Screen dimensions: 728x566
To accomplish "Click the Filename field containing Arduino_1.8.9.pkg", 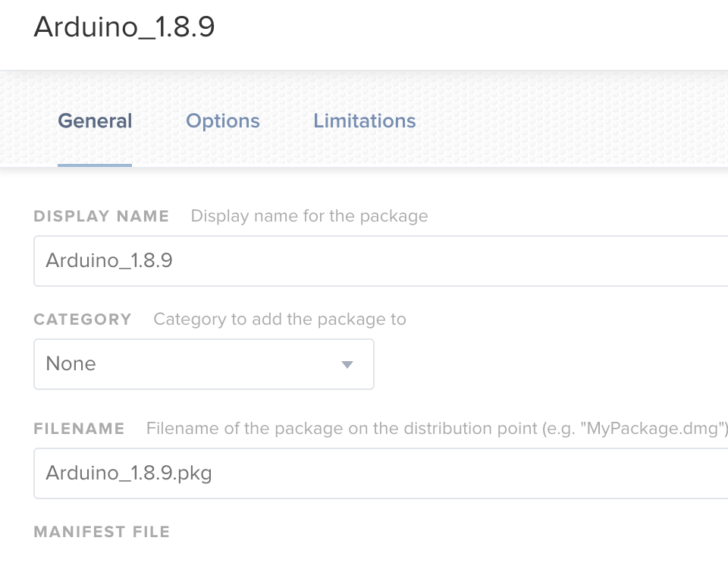I will [381, 473].
